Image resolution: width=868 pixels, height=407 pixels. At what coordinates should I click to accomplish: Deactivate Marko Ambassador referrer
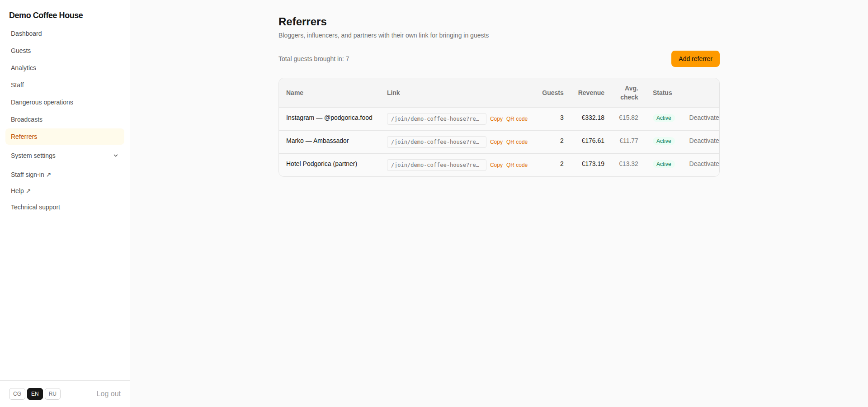[x=704, y=141]
